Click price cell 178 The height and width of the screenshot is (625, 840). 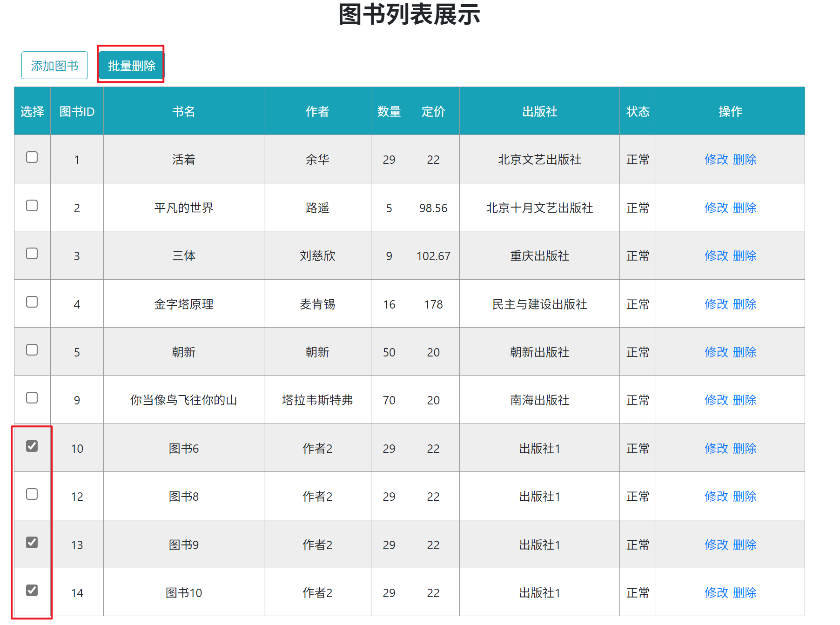[433, 304]
